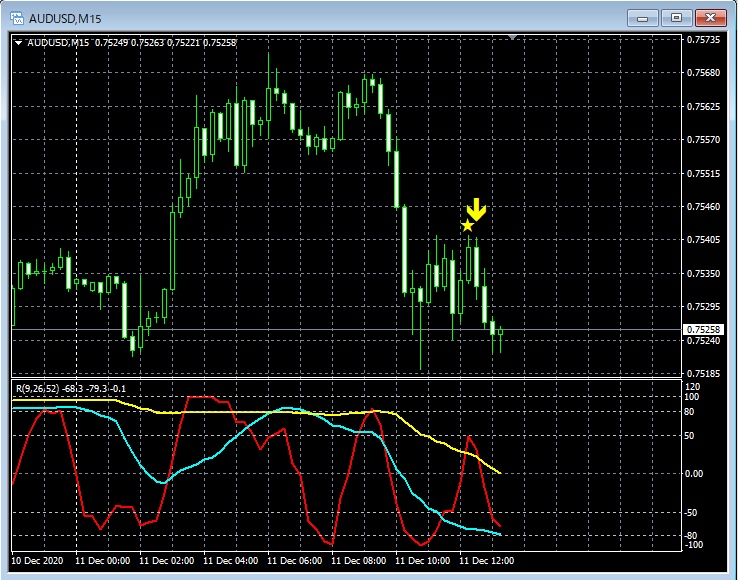Minimize the AUDUSD,M15 chart window
The height and width of the screenshot is (580, 739).
click(x=646, y=17)
